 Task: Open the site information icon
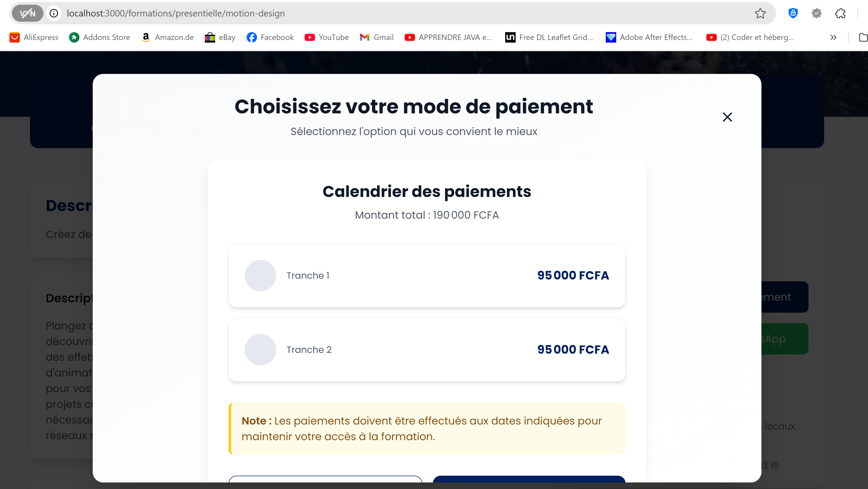tap(54, 13)
